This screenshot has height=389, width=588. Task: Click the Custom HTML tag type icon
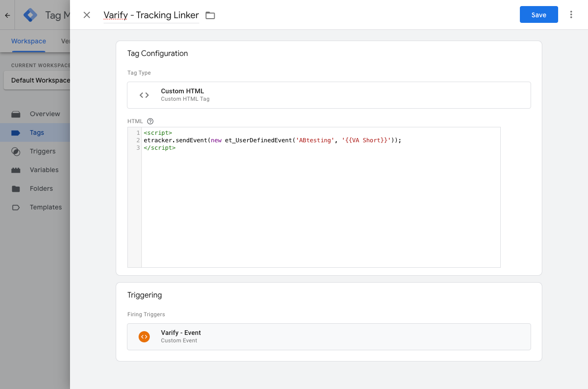pos(144,95)
